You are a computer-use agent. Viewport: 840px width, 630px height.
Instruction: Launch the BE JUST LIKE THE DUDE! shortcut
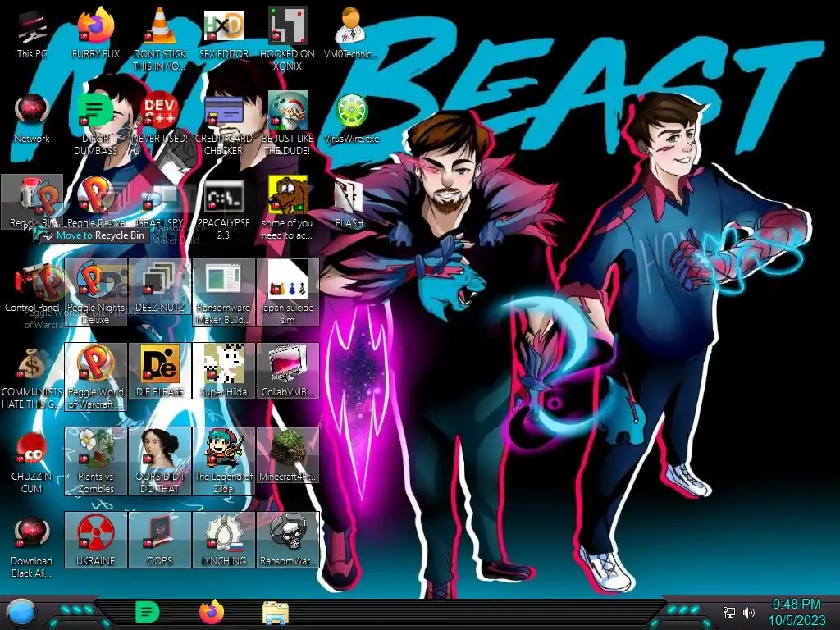point(288,125)
